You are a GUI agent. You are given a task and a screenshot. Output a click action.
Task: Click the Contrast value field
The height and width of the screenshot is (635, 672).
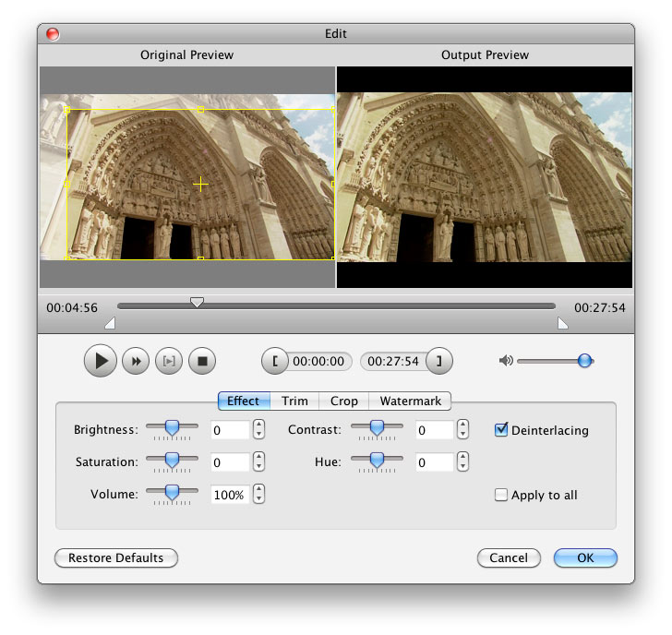coord(435,430)
